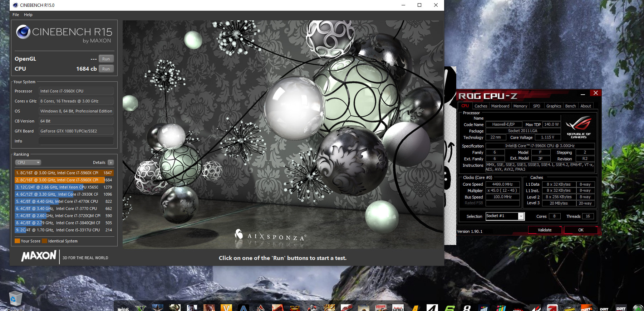
Task: Click the Max TDP value 140.0 W
Action: coord(551,124)
